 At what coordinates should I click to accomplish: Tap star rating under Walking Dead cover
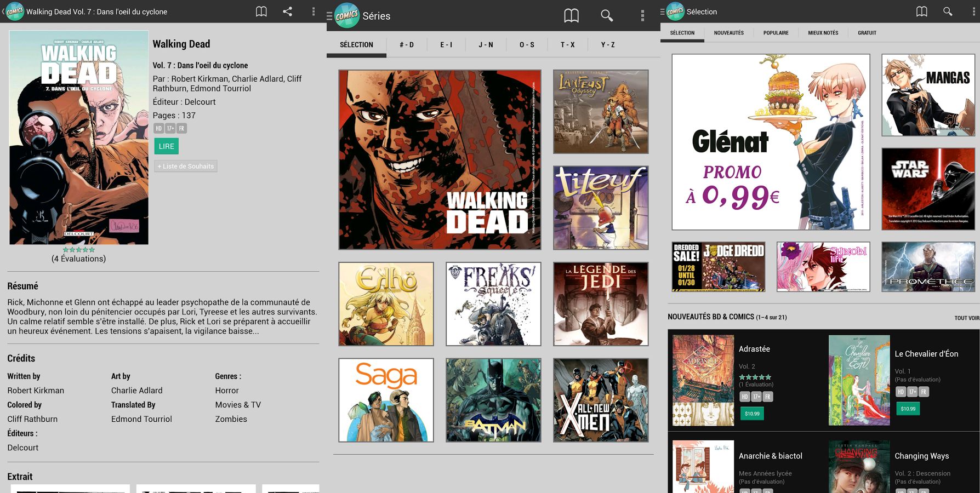click(x=78, y=250)
